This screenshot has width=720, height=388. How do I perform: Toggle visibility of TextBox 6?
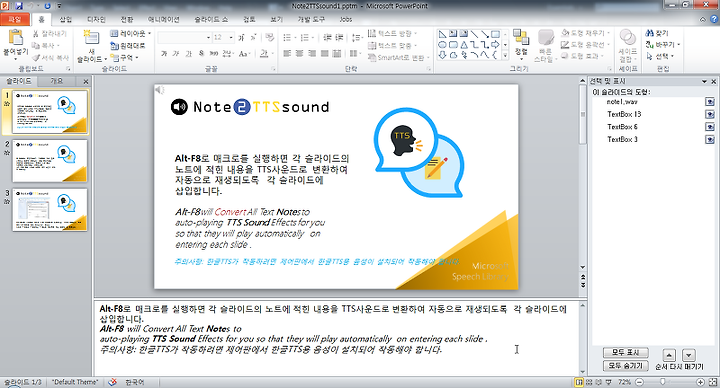tap(709, 126)
